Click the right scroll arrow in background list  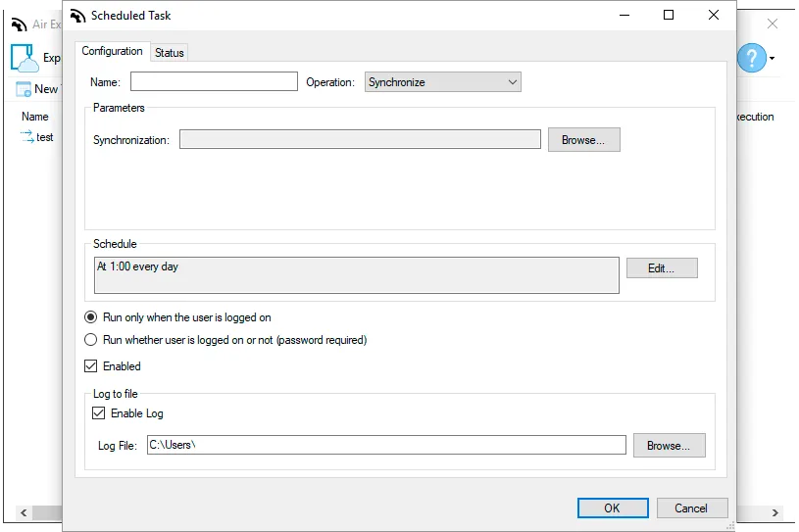775,512
